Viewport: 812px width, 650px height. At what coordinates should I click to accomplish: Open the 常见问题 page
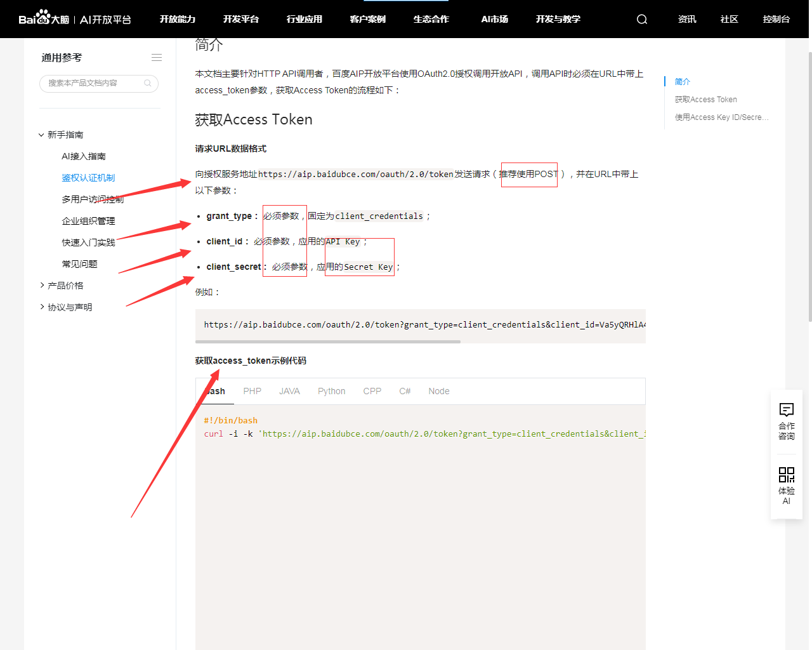click(79, 264)
